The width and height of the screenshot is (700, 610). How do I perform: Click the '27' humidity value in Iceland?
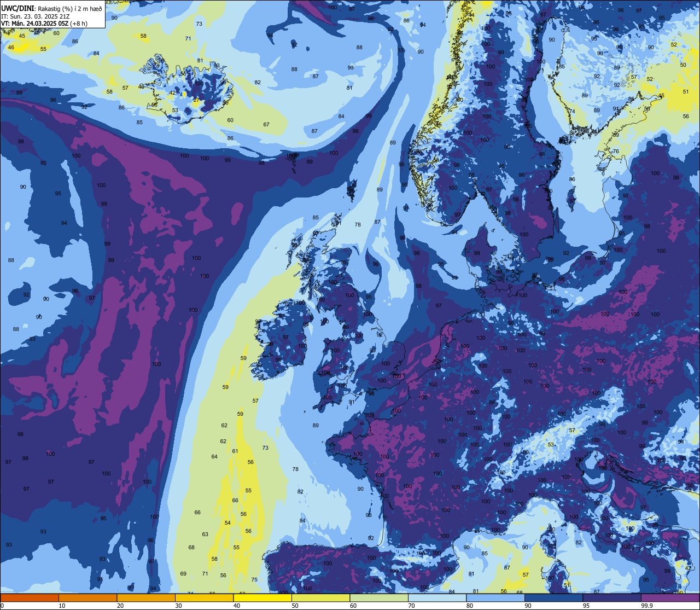click(197, 100)
